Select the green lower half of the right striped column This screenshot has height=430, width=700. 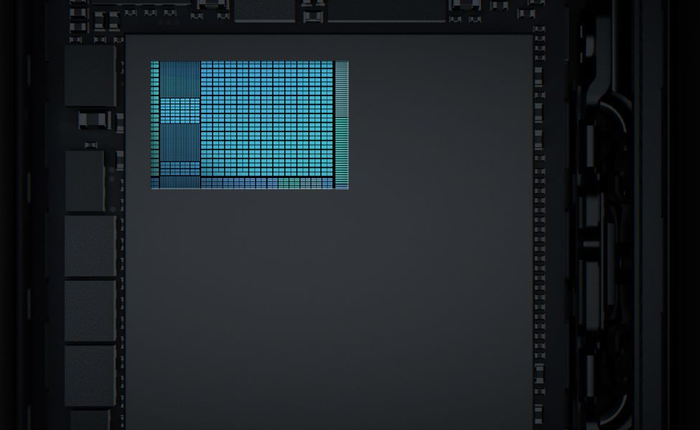pos(342,152)
